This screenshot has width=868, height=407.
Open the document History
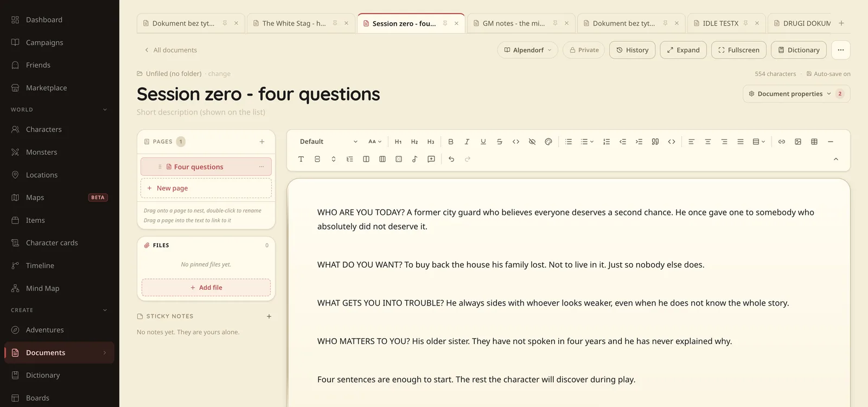point(633,50)
